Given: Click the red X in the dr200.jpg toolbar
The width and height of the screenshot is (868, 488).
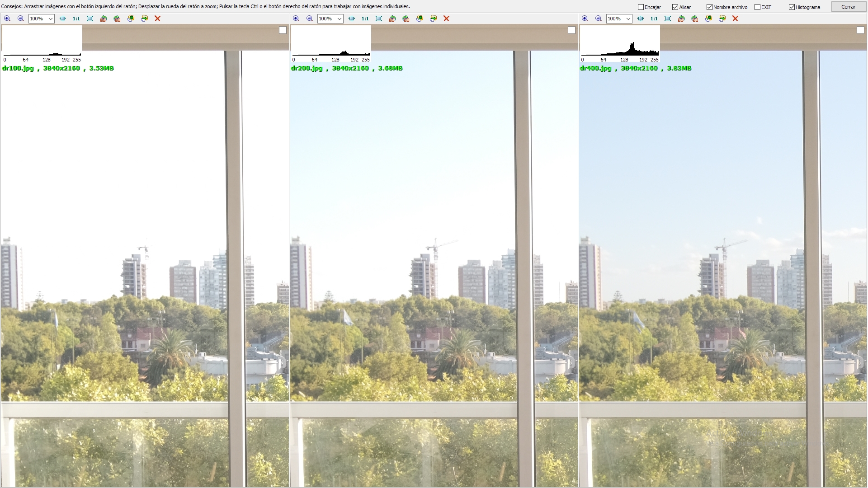Looking at the screenshot, I should (446, 19).
